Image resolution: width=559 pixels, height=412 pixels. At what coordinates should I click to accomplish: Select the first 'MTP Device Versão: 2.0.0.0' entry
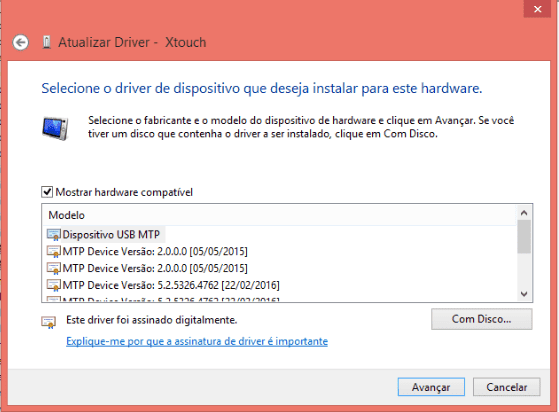click(155, 251)
